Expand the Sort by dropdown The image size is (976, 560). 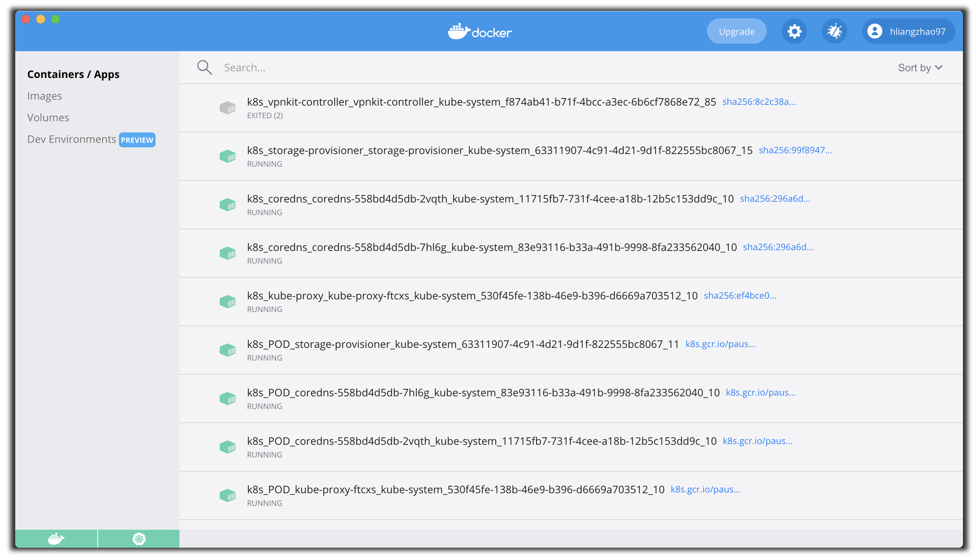click(920, 68)
